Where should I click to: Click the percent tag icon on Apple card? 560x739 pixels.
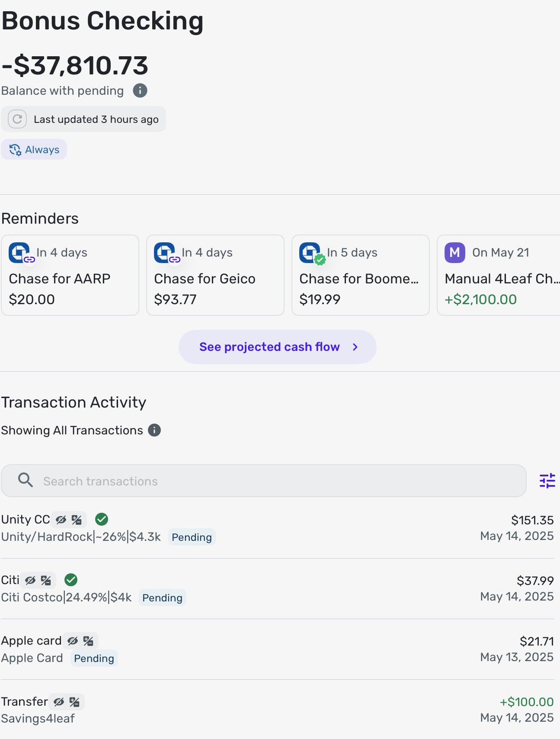pos(89,641)
